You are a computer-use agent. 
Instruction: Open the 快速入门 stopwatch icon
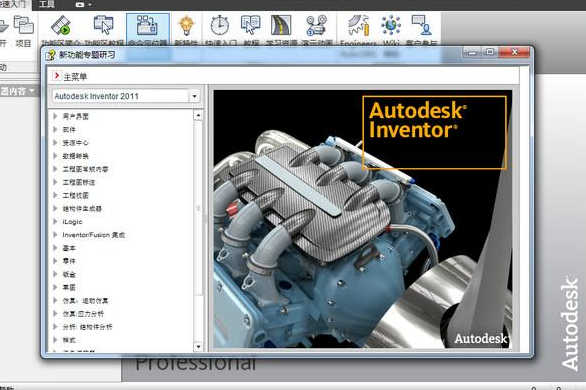[x=220, y=26]
